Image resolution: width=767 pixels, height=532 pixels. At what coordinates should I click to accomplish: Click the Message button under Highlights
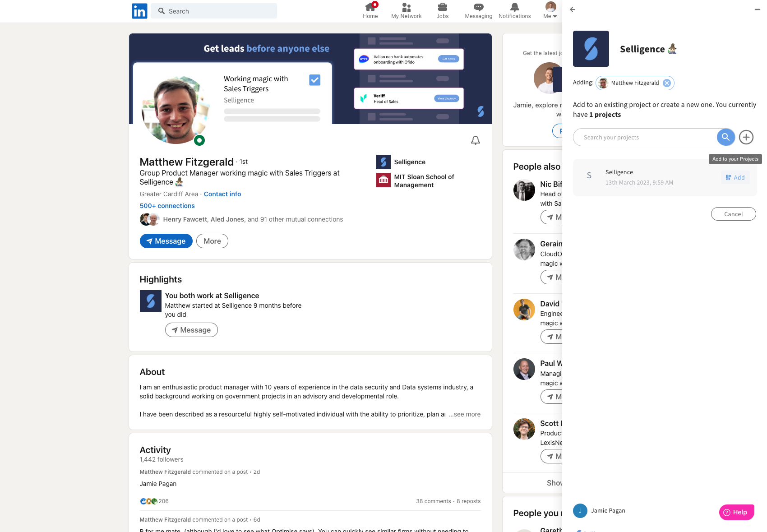(x=191, y=330)
